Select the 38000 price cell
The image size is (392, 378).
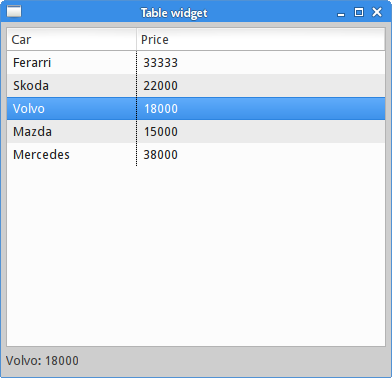pos(261,155)
